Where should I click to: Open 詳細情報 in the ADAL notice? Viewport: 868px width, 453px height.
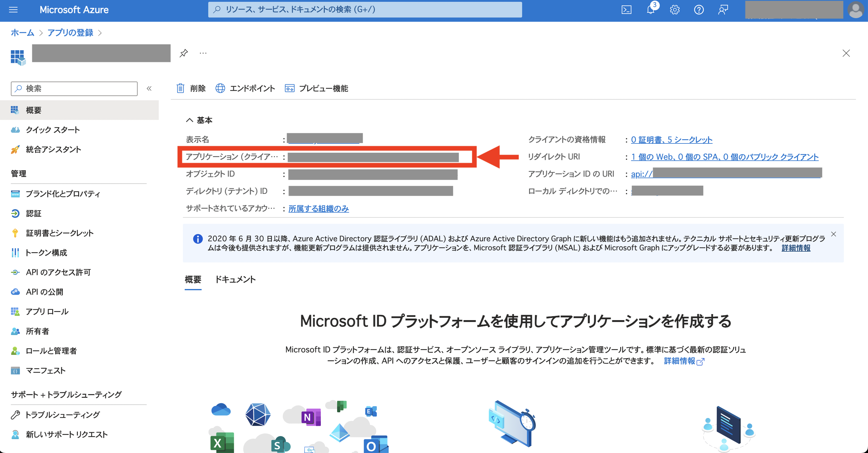tap(796, 248)
